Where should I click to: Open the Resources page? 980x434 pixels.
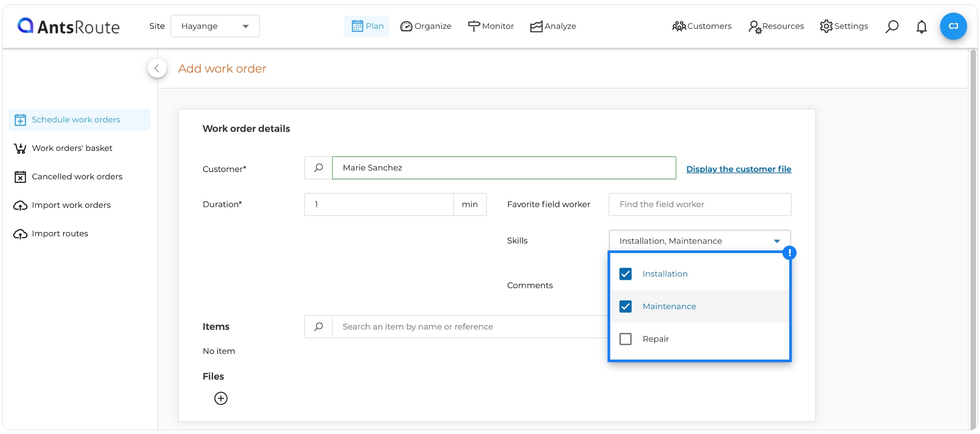pyautogui.click(x=776, y=26)
